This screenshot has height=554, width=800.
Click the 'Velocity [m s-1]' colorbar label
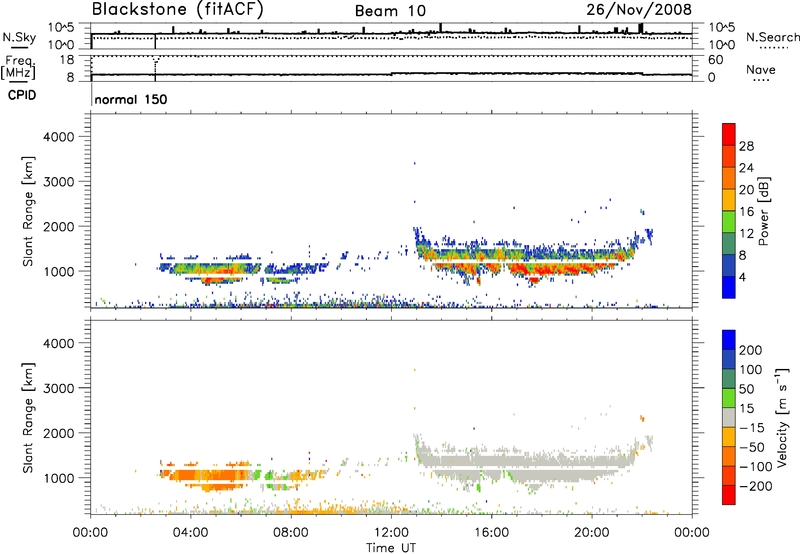(783, 417)
